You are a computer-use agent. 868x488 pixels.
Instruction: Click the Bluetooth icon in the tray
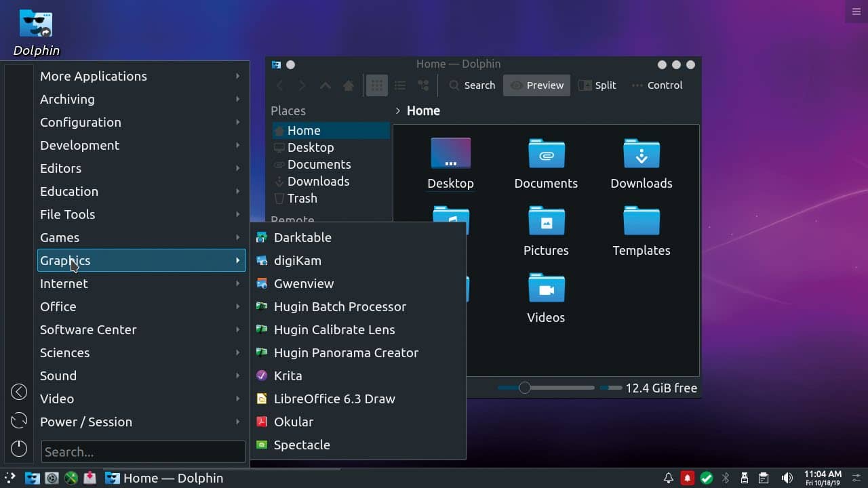click(x=725, y=478)
